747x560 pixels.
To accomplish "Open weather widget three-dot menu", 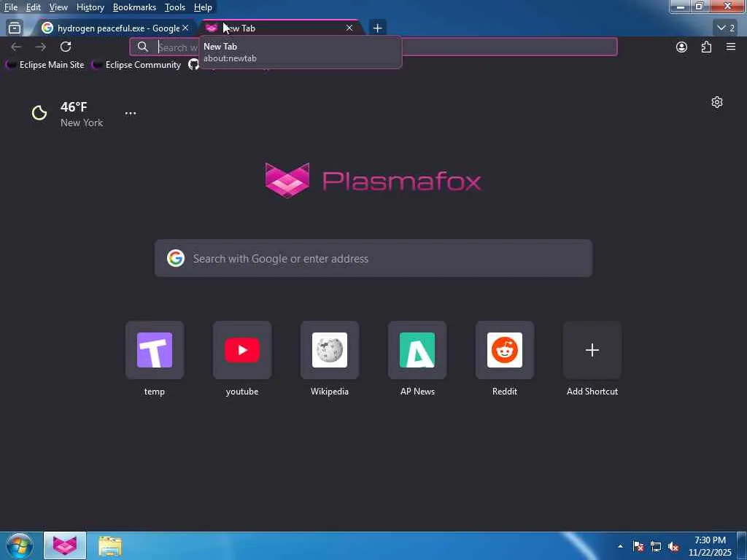I will [x=131, y=113].
